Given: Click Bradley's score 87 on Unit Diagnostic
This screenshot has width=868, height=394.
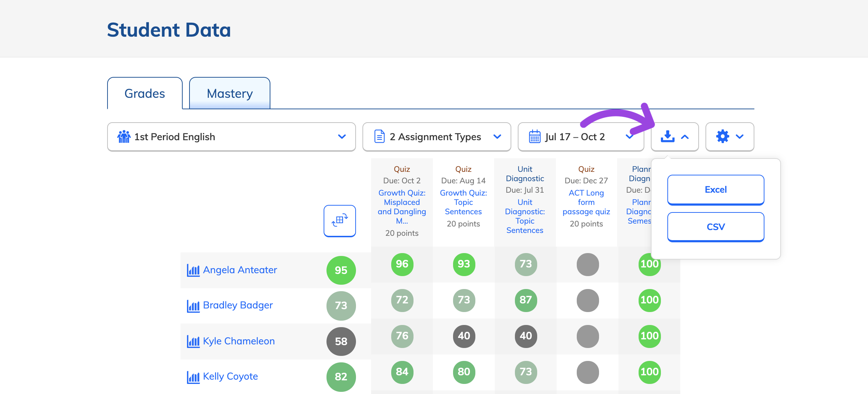Looking at the screenshot, I should coord(526,300).
